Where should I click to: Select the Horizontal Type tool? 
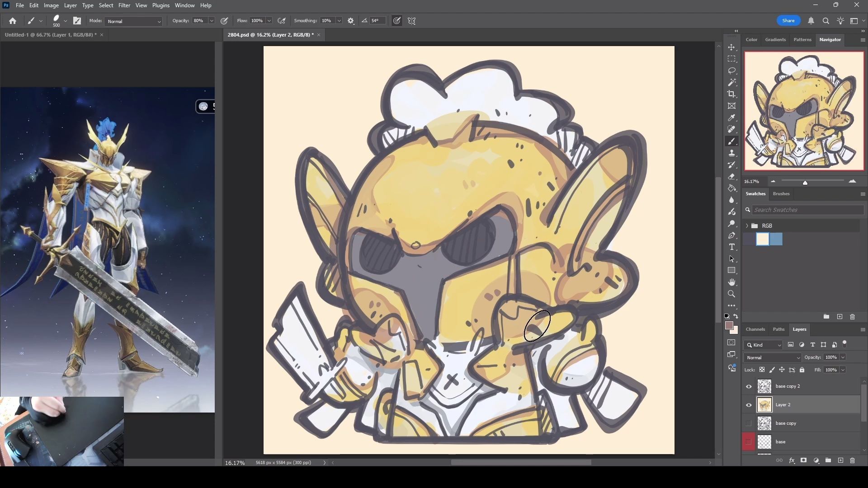731,247
